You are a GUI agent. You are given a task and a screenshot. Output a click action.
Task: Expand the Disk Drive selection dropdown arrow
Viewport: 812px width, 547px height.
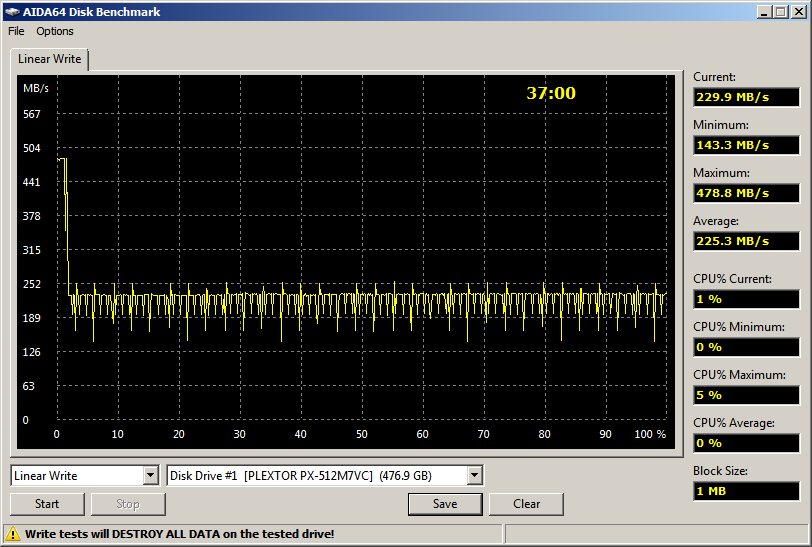click(x=474, y=476)
